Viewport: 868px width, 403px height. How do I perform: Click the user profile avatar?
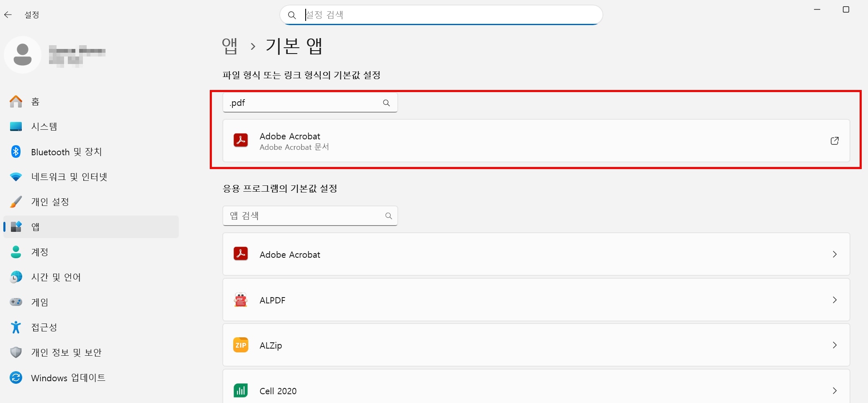coord(23,55)
